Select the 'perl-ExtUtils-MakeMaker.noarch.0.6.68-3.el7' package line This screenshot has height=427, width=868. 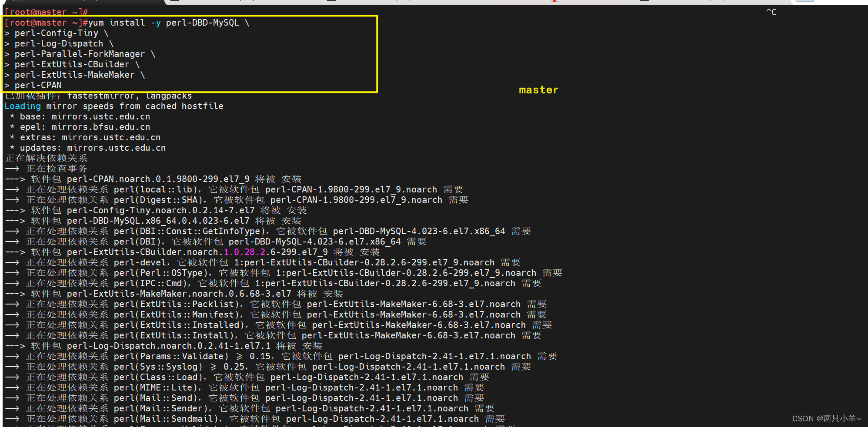coord(174,294)
